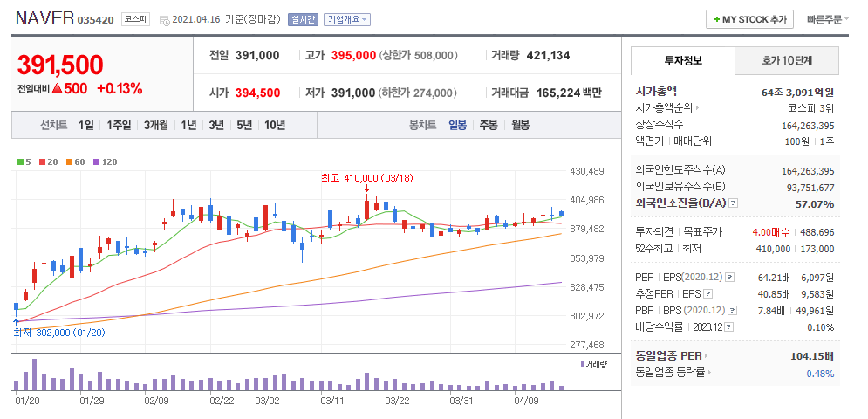Click the 하한가 274,000 text
Screen dimensions: 868x419
419,93
